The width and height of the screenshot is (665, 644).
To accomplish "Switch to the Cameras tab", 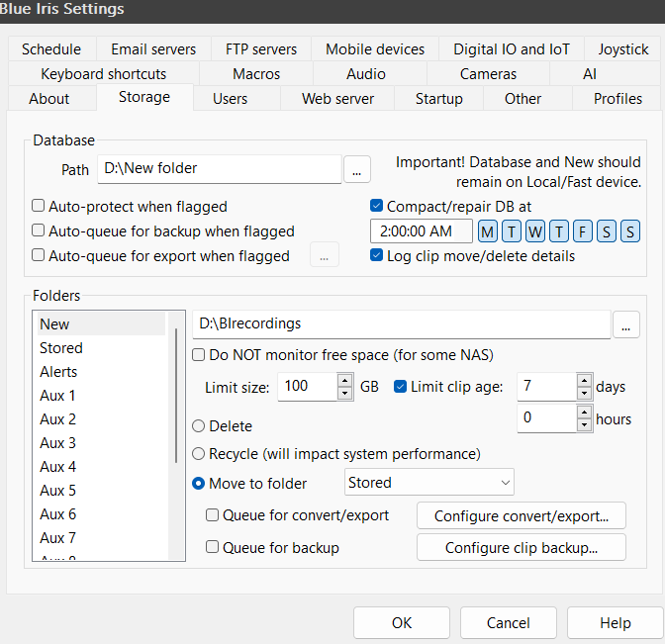I will [x=488, y=74].
